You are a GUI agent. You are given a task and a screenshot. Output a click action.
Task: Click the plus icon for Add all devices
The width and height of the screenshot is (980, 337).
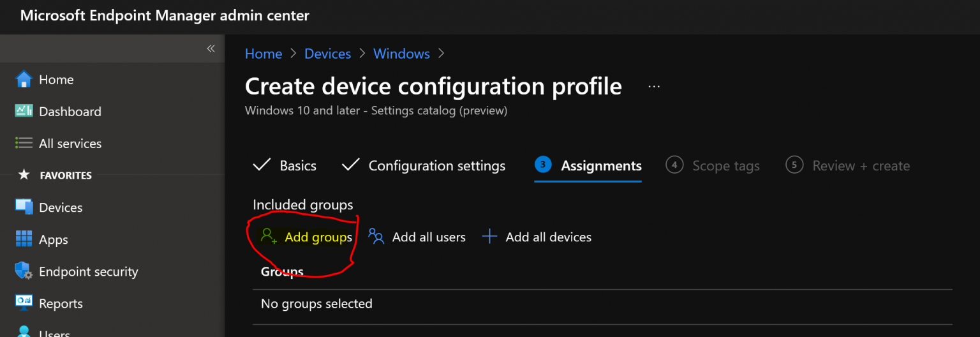pyautogui.click(x=489, y=237)
